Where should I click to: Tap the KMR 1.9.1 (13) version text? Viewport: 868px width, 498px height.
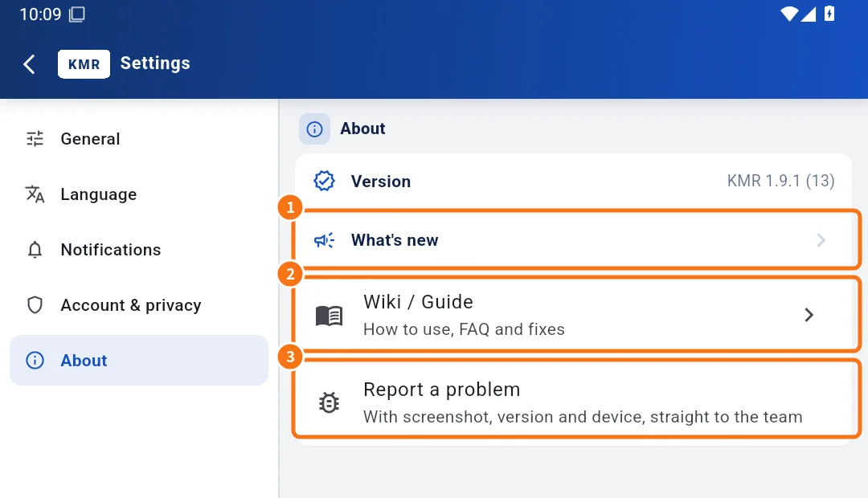780,181
